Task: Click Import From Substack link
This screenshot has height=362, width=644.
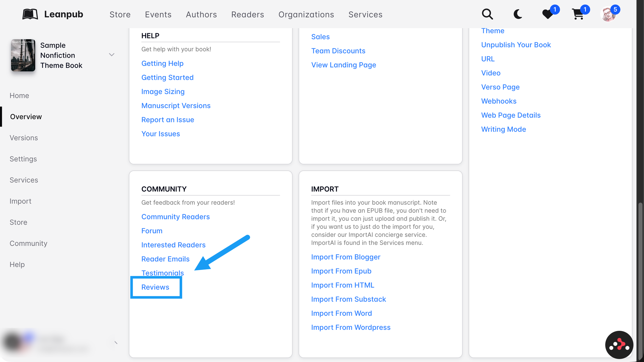Action: [348, 299]
